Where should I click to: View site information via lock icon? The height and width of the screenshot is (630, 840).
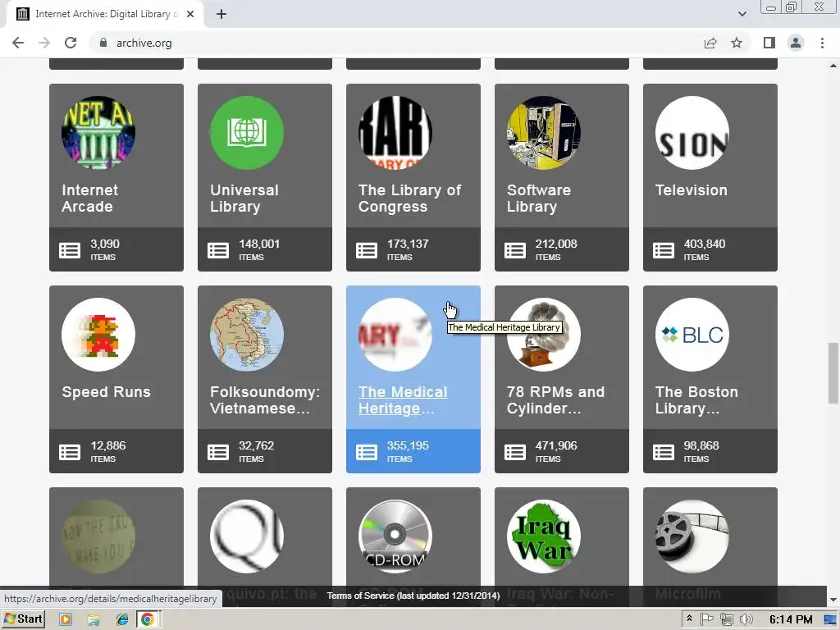coord(103,43)
